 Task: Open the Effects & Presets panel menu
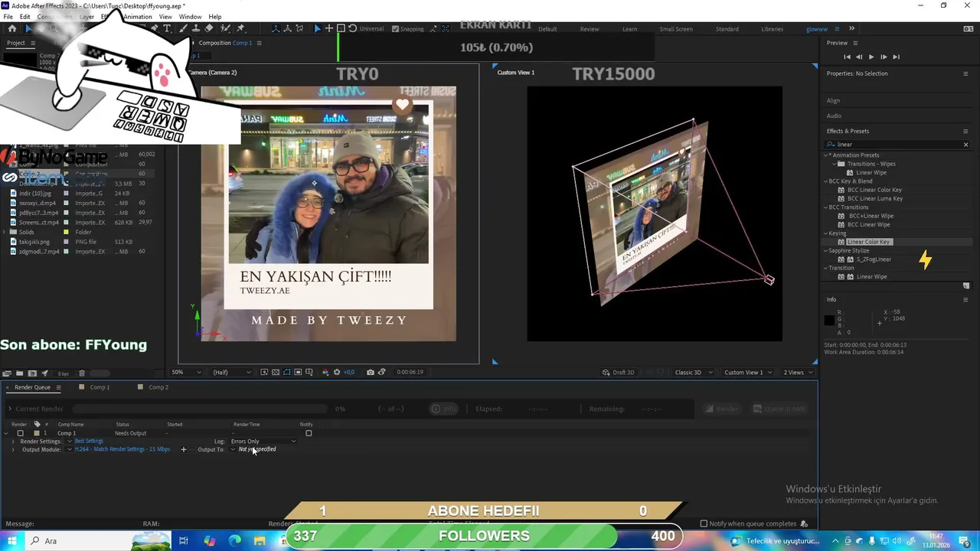pos(965,131)
